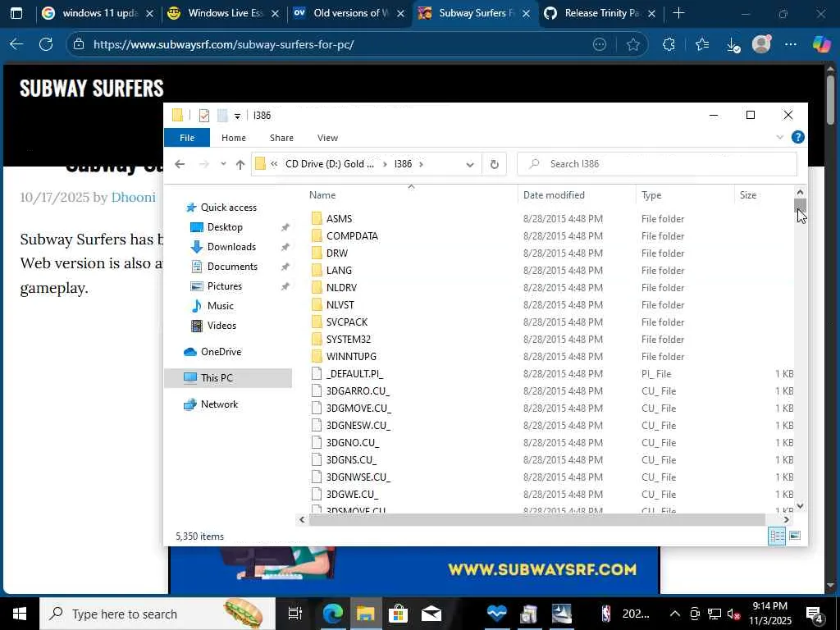The image size is (840, 630).
Task: Expand arrow after I386 in address bar
Action: (421, 164)
